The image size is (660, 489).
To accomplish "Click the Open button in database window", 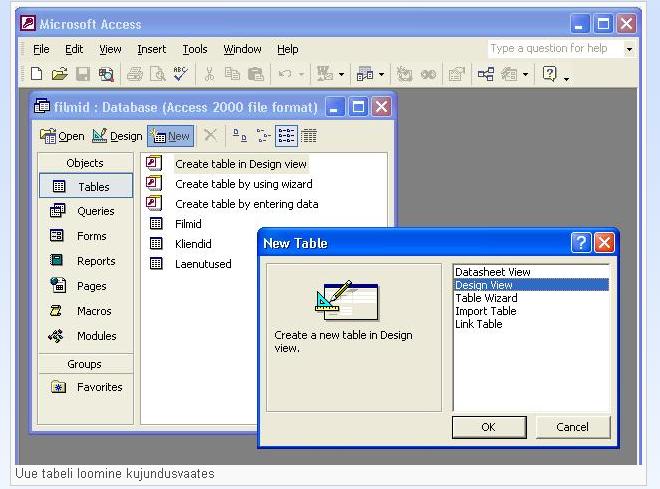I will (62, 136).
